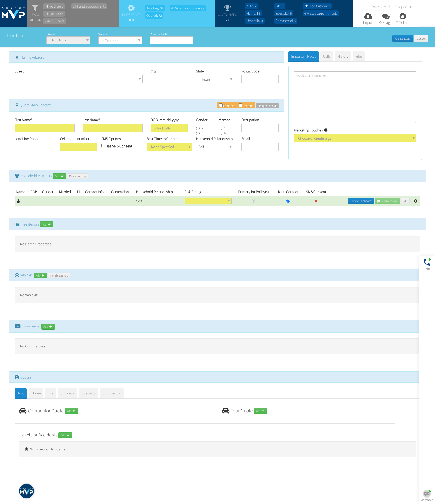Switch to the History tab

(343, 56)
